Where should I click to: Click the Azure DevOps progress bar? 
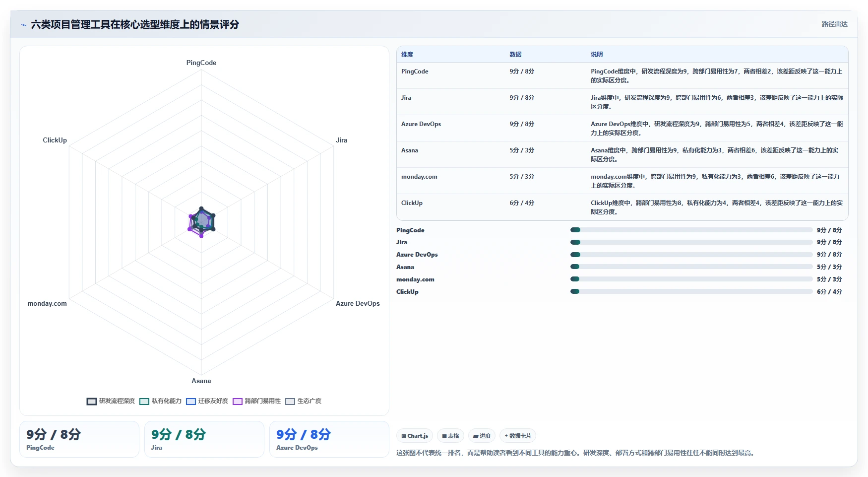tap(691, 255)
